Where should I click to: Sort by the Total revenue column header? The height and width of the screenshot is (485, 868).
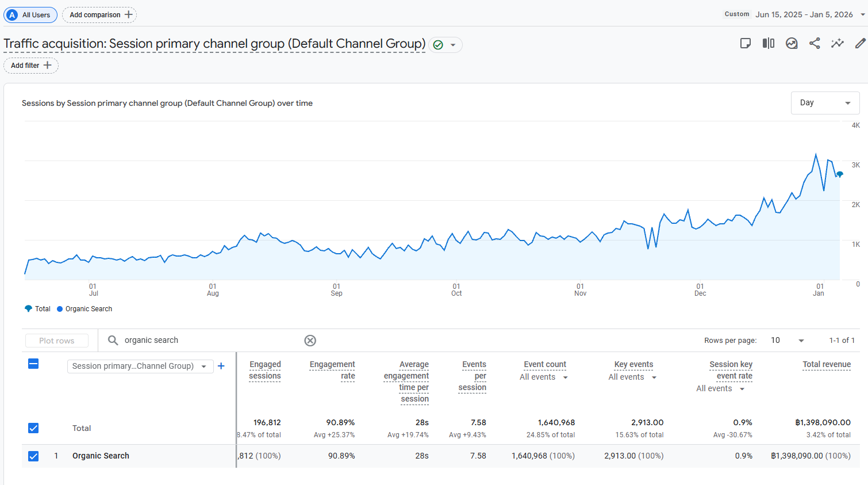pyautogui.click(x=826, y=364)
